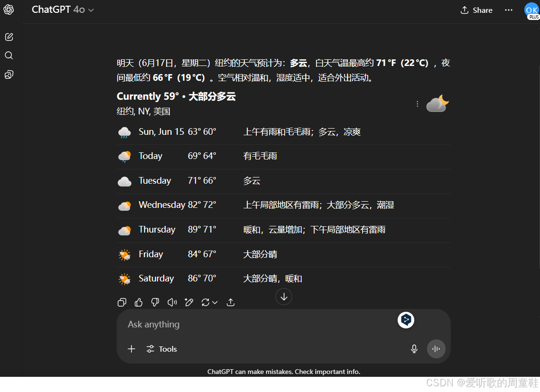Click the 69° 64° temperature values
The width and height of the screenshot is (540, 392).
click(x=202, y=156)
